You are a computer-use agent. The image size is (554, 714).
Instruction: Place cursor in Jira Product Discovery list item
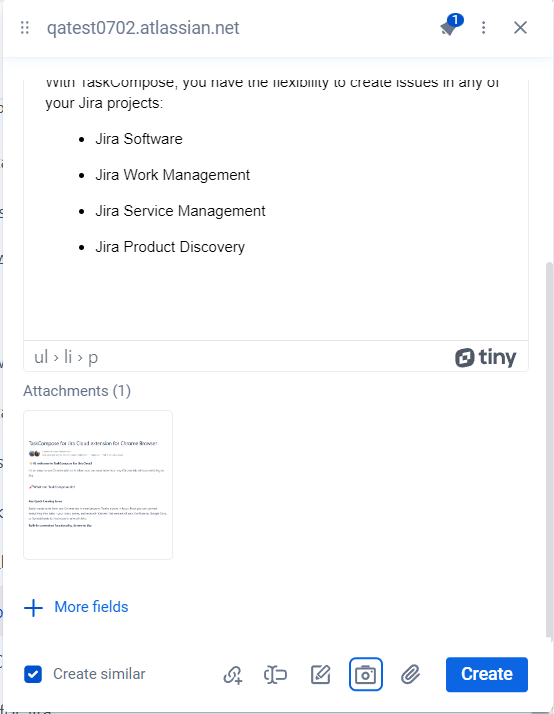click(170, 247)
